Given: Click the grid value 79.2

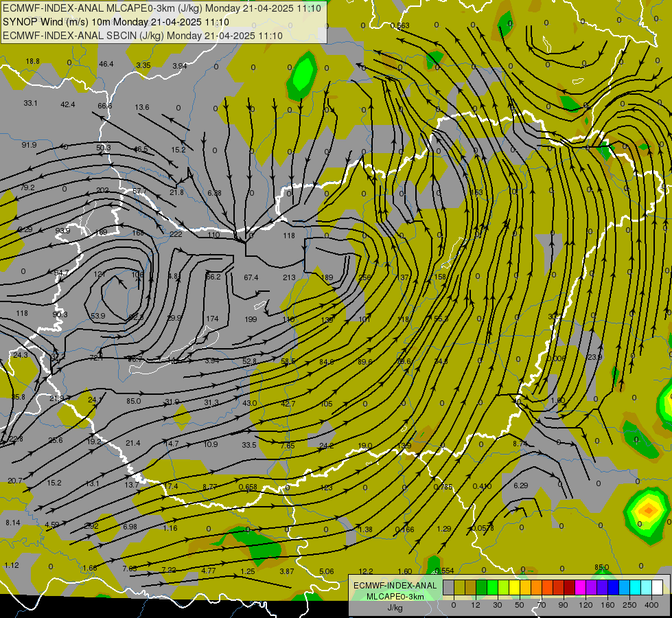Looking at the screenshot, I should click(x=27, y=187).
